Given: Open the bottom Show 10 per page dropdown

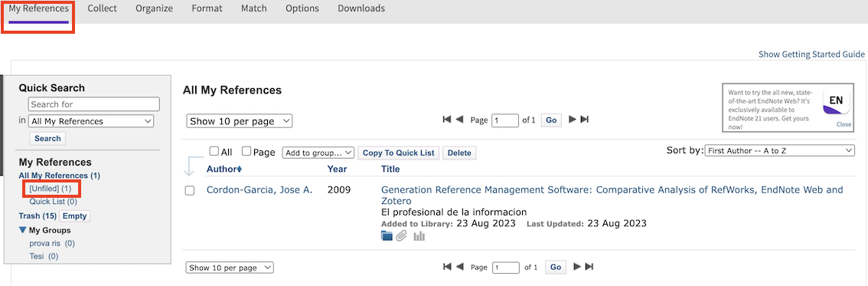Looking at the screenshot, I should (x=230, y=268).
